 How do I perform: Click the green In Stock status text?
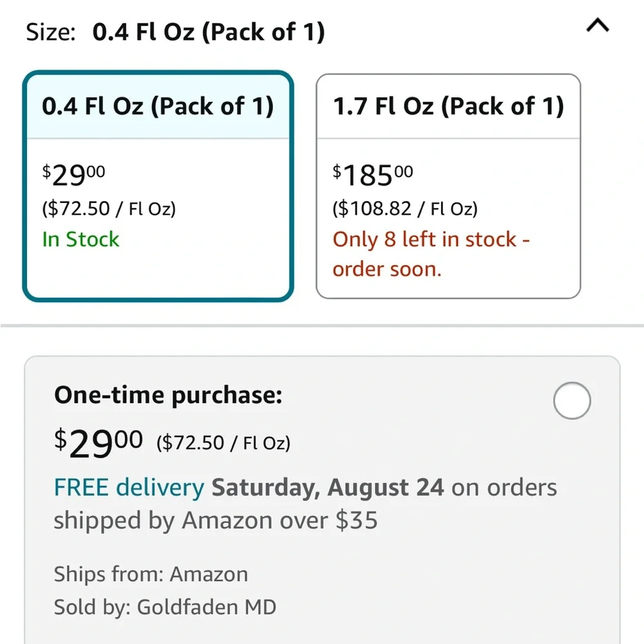click(x=80, y=239)
